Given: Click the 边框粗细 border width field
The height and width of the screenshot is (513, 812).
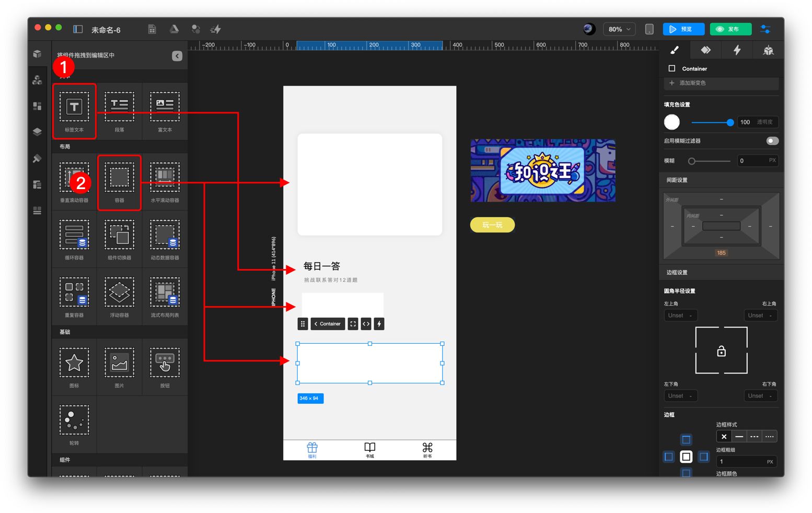Looking at the screenshot, I should click(746, 462).
